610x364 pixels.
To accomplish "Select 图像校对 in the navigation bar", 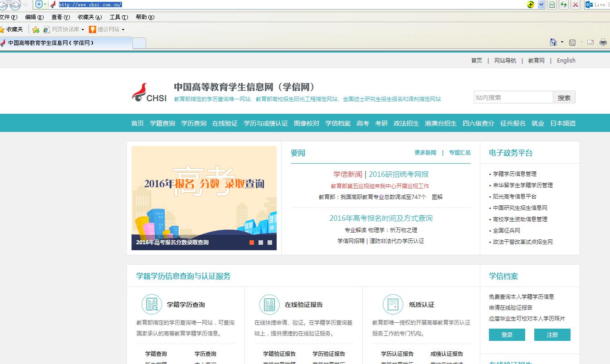I will [307, 123].
